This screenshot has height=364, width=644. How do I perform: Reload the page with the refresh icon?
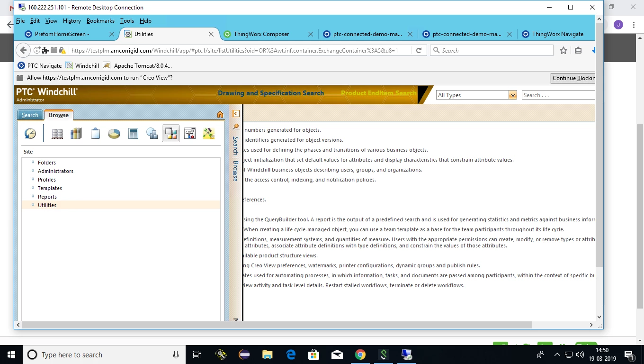tap(419, 50)
